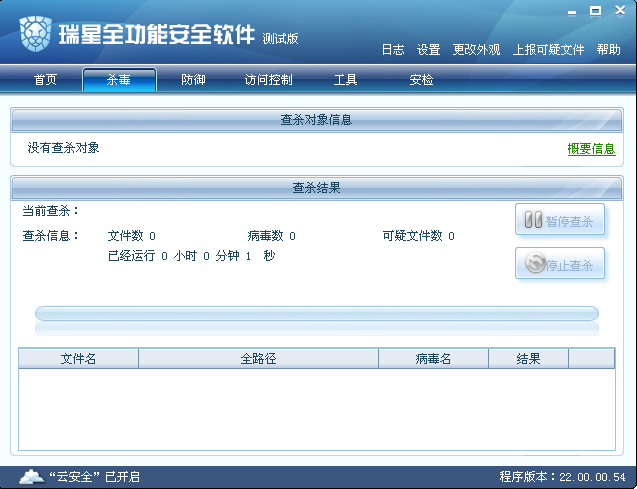Open the 安检 security check tab
This screenshot has height=489, width=637.
coord(421,80)
